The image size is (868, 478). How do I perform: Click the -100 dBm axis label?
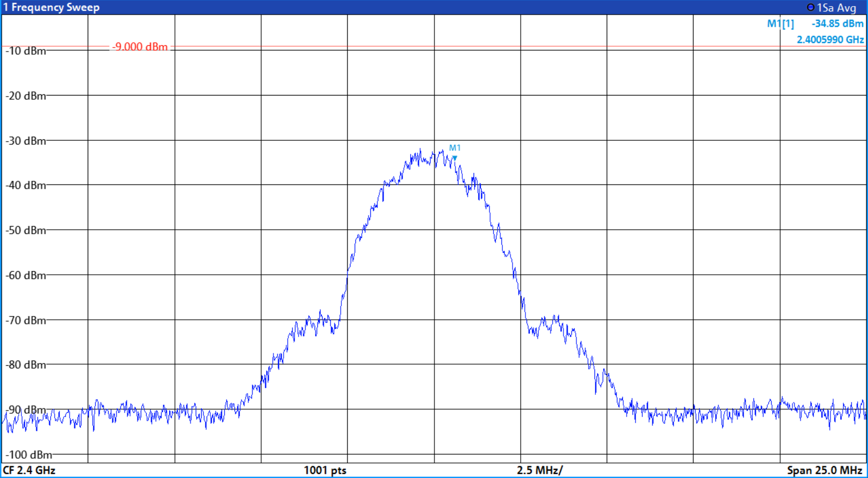click(x=29, y=455)
